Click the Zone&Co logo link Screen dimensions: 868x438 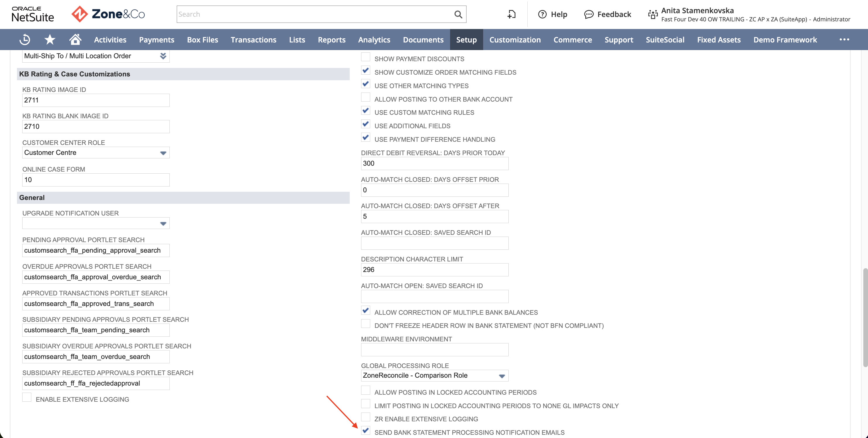tap(108, 14)
